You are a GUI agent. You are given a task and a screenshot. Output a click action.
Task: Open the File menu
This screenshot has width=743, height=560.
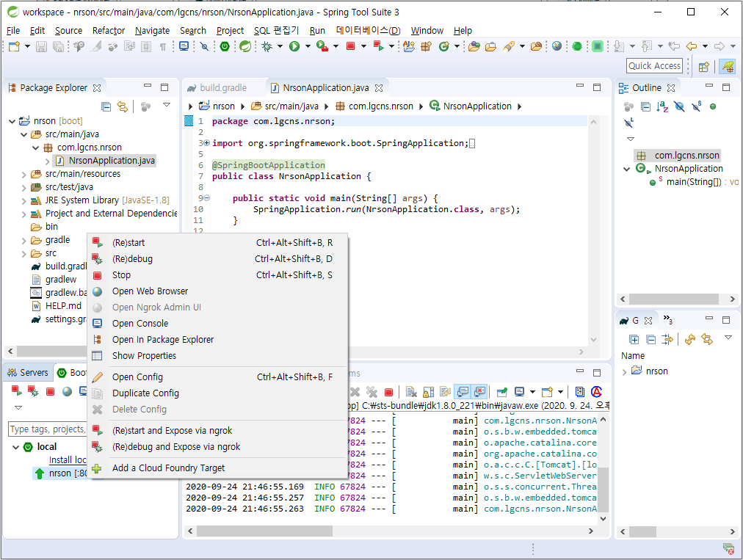pos(13,30)
